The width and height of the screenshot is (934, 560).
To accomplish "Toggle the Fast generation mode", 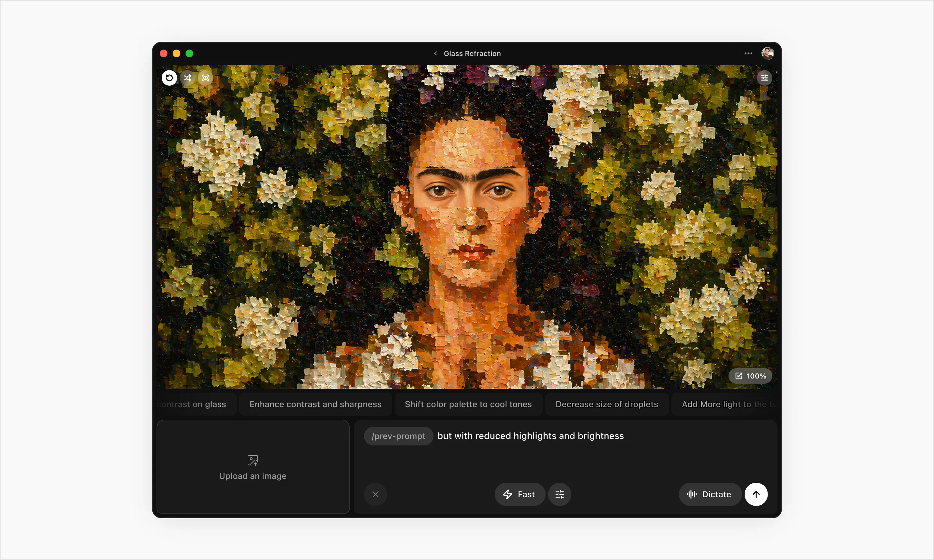I will [519, 494].
